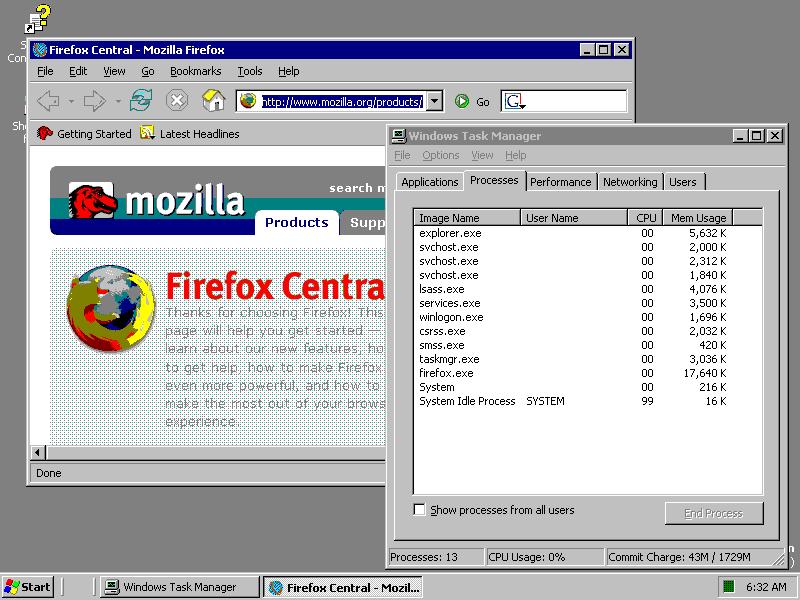Activate Windows Task Manager taskbar button
800x600 pixels.
click(x=180, y=587)
